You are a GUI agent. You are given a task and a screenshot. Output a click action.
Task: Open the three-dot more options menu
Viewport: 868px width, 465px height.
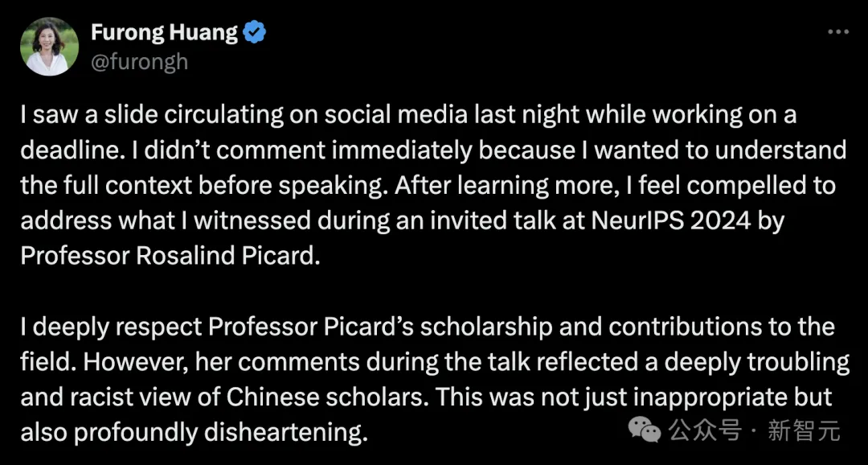pos(838,32)
